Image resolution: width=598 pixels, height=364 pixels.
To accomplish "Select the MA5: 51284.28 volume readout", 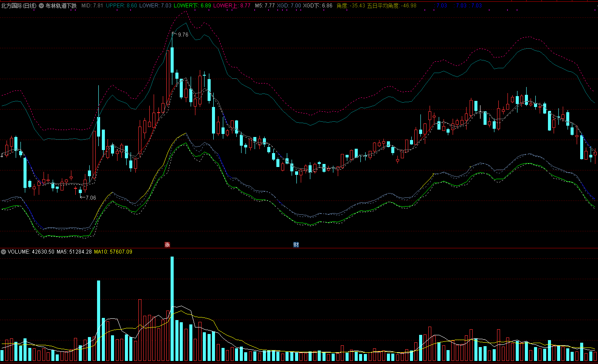I will [x=74, y=252].
